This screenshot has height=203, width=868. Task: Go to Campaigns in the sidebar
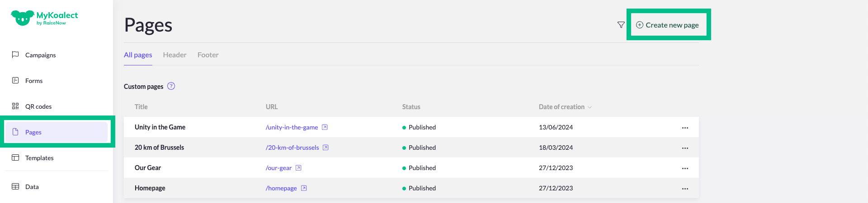[x=40, y=55]
